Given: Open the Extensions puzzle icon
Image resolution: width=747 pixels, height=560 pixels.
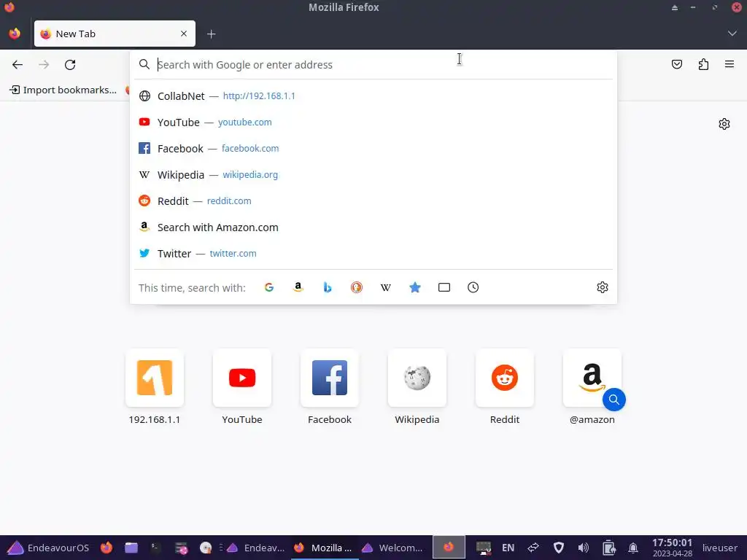Looking at the screenshot, I should pyautogui.click(x=703, y=64).
